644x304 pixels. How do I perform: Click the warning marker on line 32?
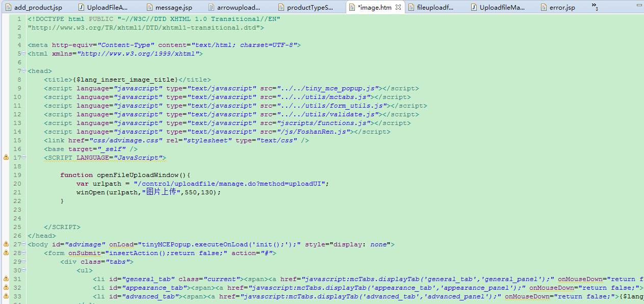6,288
